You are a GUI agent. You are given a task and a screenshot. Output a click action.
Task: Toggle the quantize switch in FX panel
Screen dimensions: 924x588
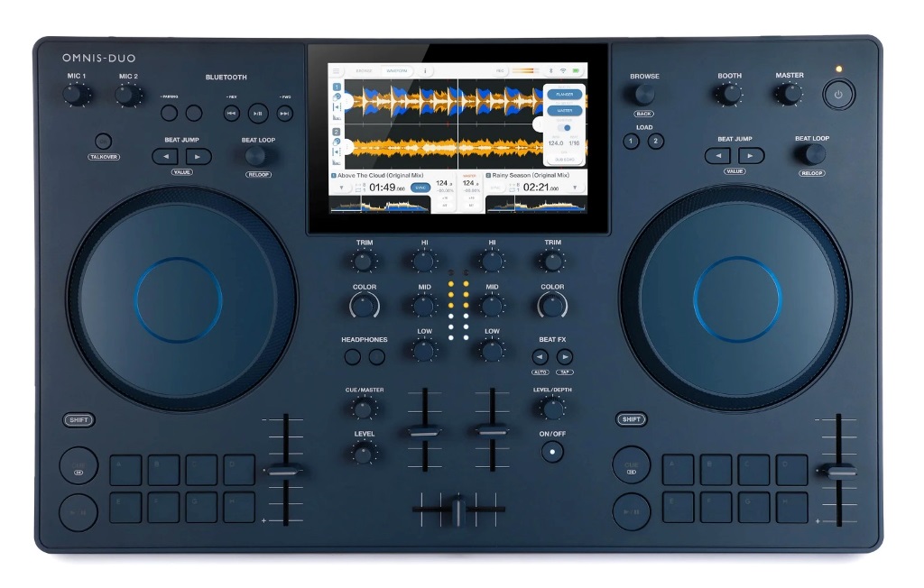pos(565,128)
